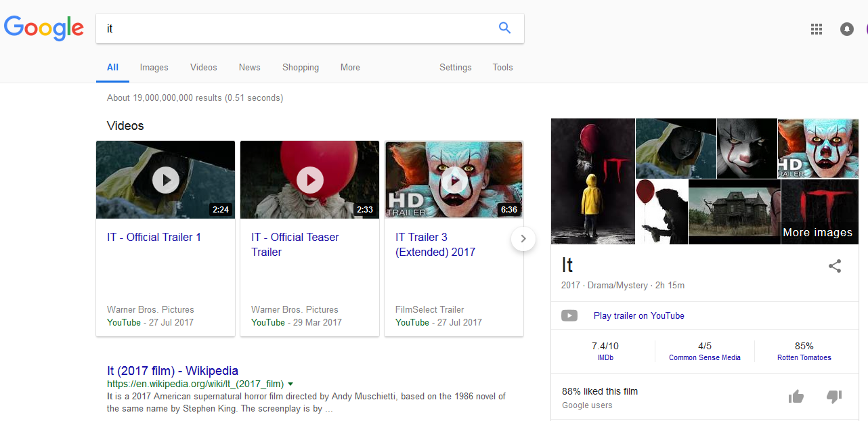Open the IMDb rating link
The image size is (868, 421).
tap(605, 357)
